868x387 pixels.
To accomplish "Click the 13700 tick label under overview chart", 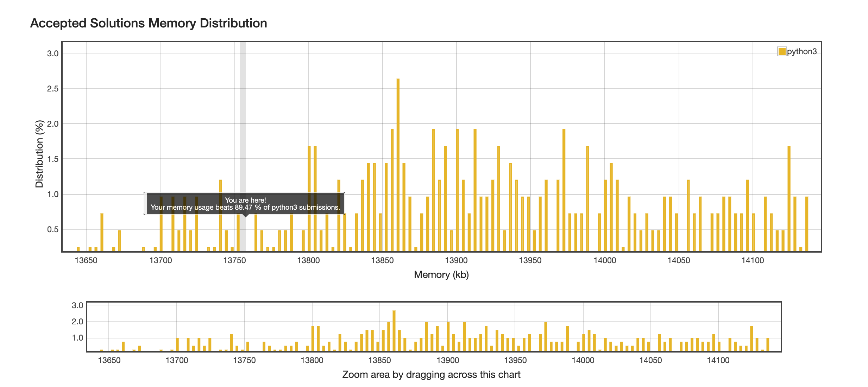I will click(177, 360).
